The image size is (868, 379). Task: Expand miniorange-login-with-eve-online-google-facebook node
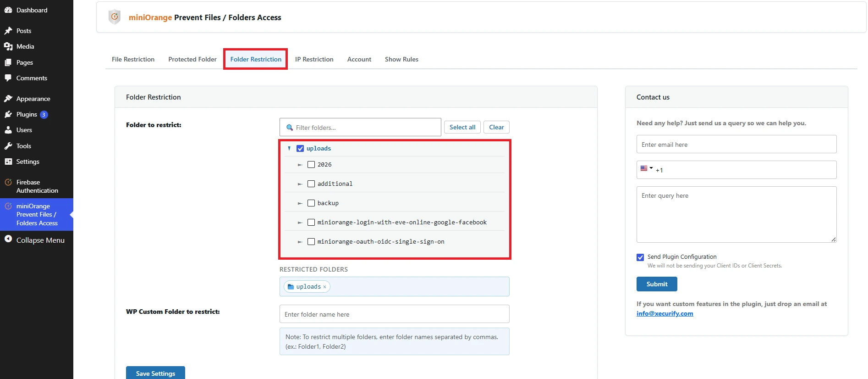tap(300, 223)
